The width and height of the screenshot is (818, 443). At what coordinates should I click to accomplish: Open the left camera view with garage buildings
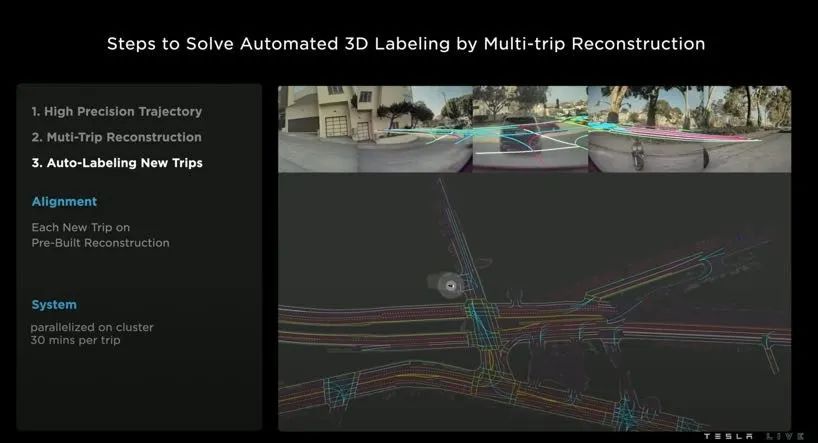click(x=375, y=129)
